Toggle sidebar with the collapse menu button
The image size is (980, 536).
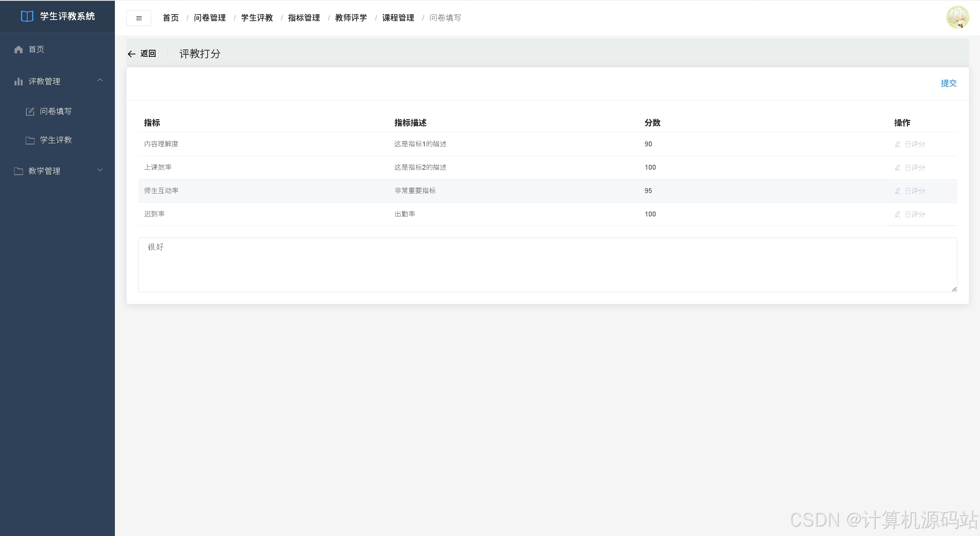pos(139,18)
